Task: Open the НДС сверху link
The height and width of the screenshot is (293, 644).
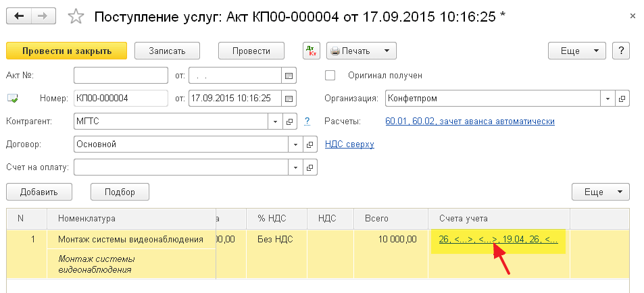Action: point(349,144)
